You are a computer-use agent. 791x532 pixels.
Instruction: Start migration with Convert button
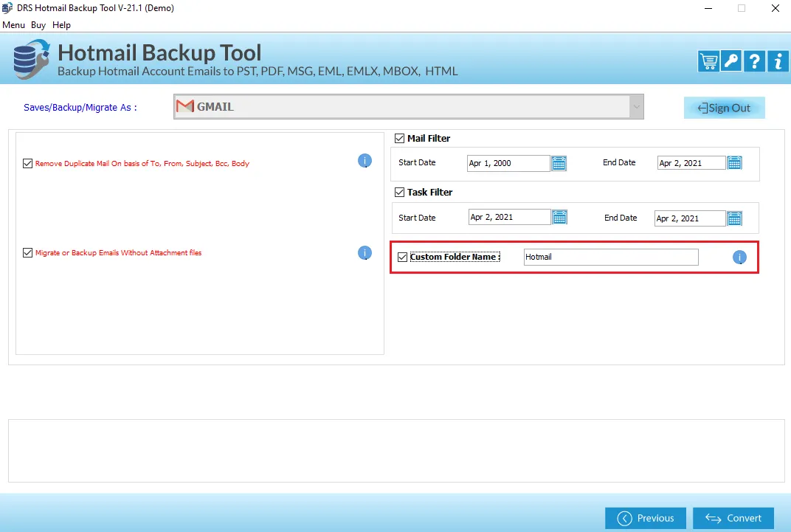tap(733, 518)
